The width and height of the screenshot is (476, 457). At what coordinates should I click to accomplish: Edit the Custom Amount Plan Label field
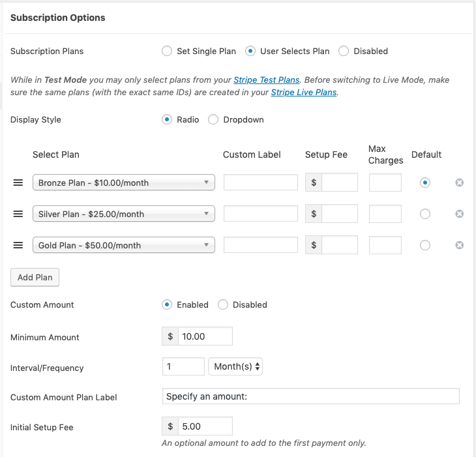311,396
